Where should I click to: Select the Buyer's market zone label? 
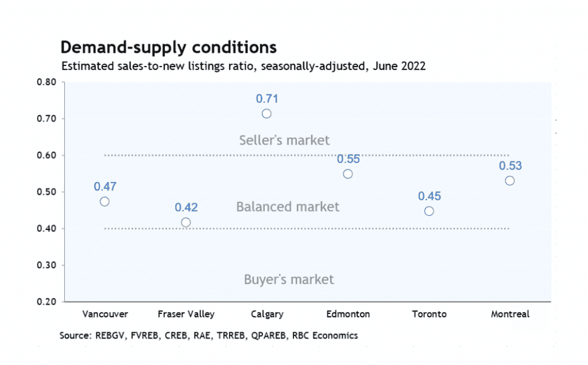(289, 279)
